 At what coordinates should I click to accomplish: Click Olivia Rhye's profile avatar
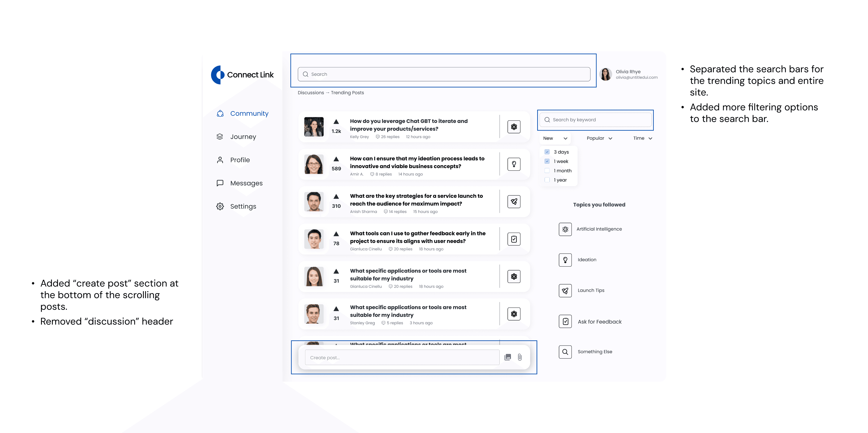coord(605,74)
